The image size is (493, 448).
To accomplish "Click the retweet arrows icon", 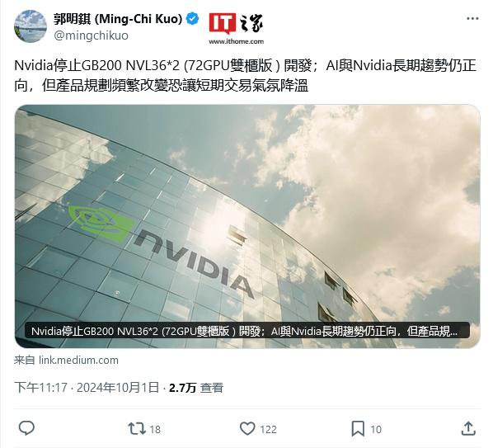I will click(137, 428).
